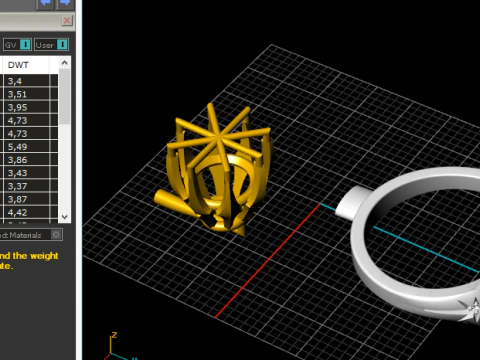The image size is (480, 360).
Task: Click the scroll down arrow of the list
Action: (x=65, y=217)
